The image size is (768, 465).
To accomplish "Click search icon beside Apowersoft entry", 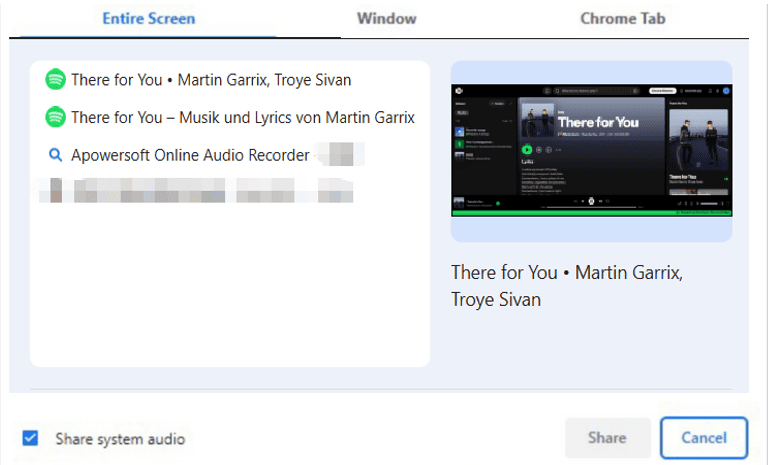I will tap(55, 155).
